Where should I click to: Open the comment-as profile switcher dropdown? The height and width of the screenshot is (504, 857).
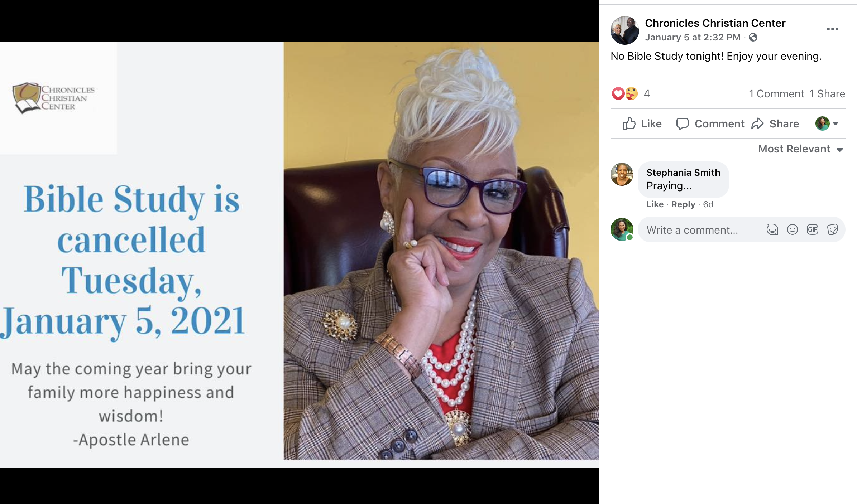(x=827, y=123)
